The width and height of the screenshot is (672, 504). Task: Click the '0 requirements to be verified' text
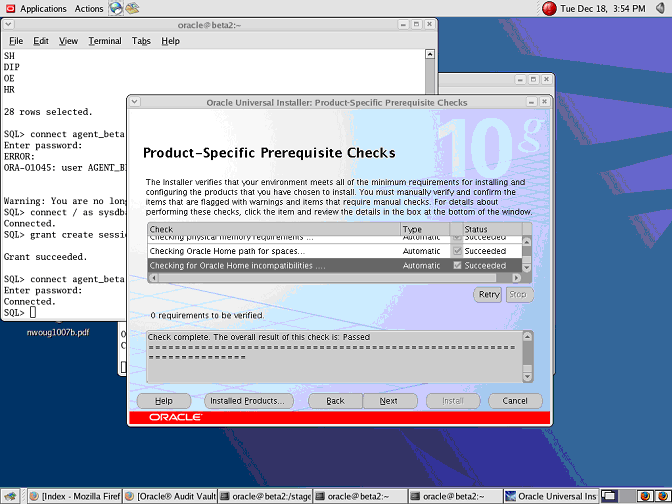(x=208, y=315)
